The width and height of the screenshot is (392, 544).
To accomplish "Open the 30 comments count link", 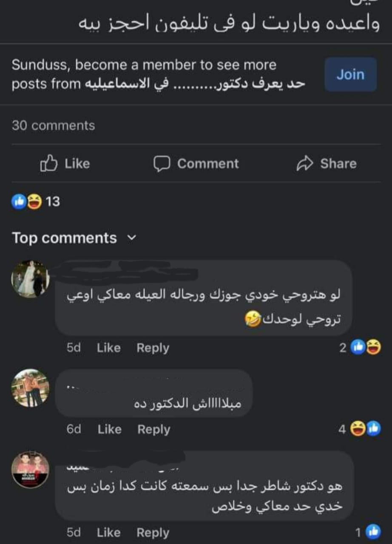I will pos(53,126).
